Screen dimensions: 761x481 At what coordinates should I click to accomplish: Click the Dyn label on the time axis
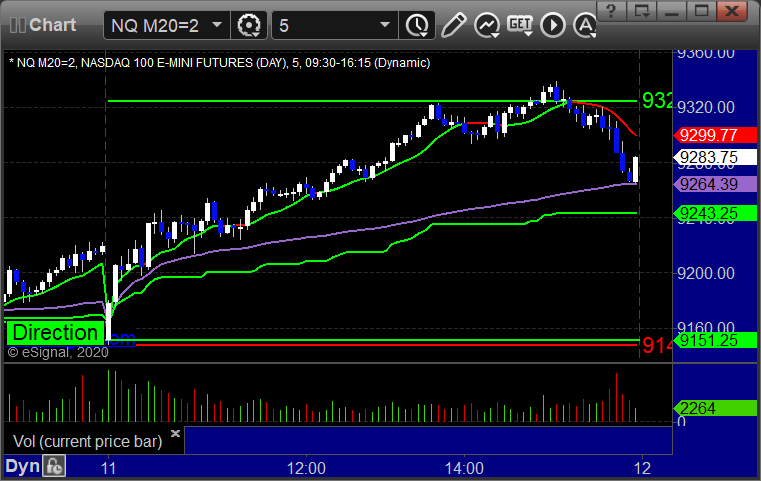[22, 466]
